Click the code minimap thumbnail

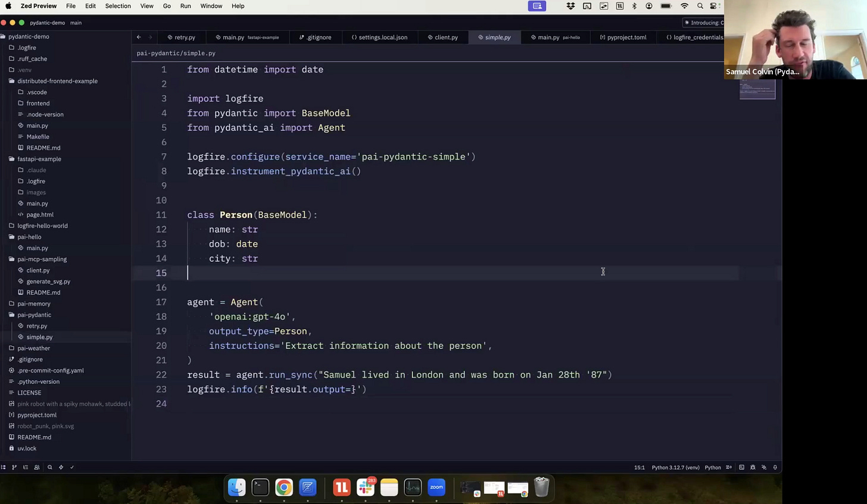[757, 89]
